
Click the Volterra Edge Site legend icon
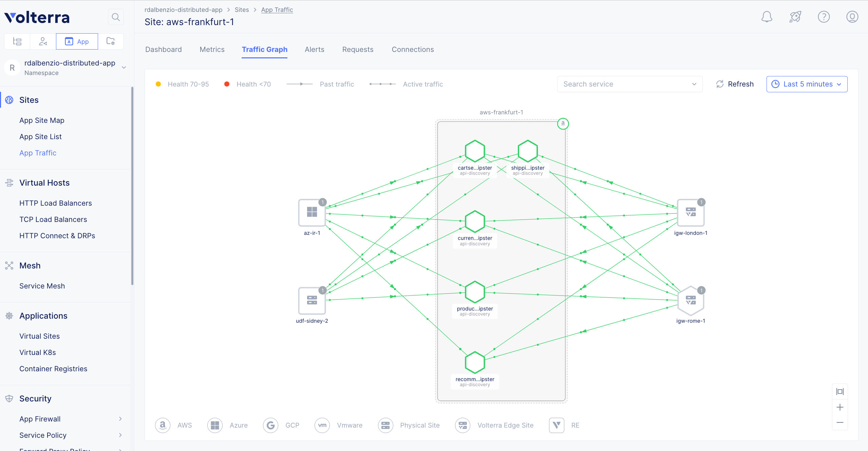[x=463, y=425]
